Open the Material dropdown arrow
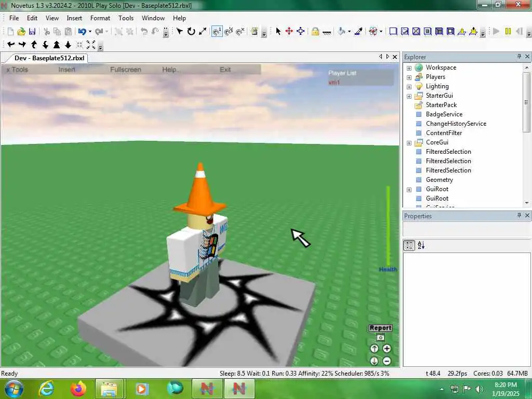The height and width of the screenshot is (399, 532). click(x=381, y=32)
